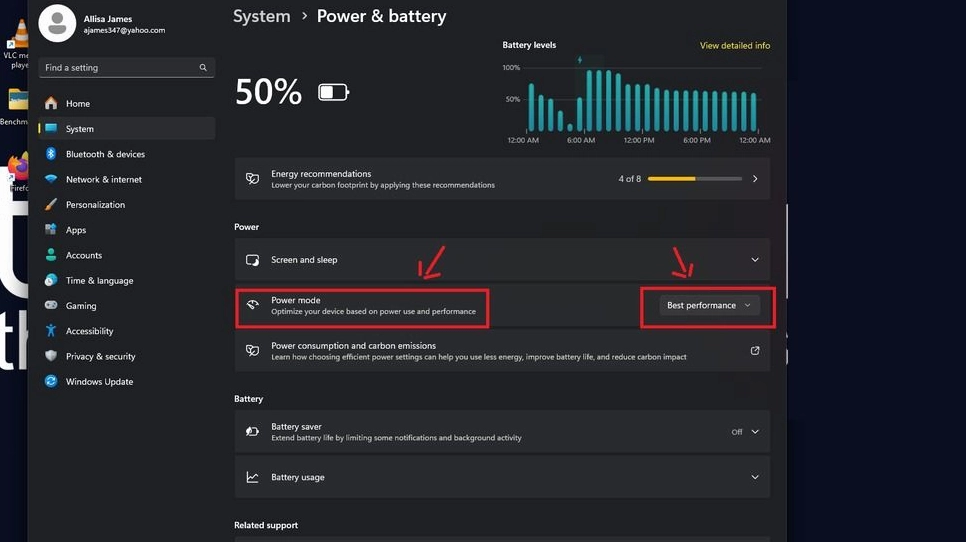
Task: Click the search magnifier icon
Action: tap(203, 68)
